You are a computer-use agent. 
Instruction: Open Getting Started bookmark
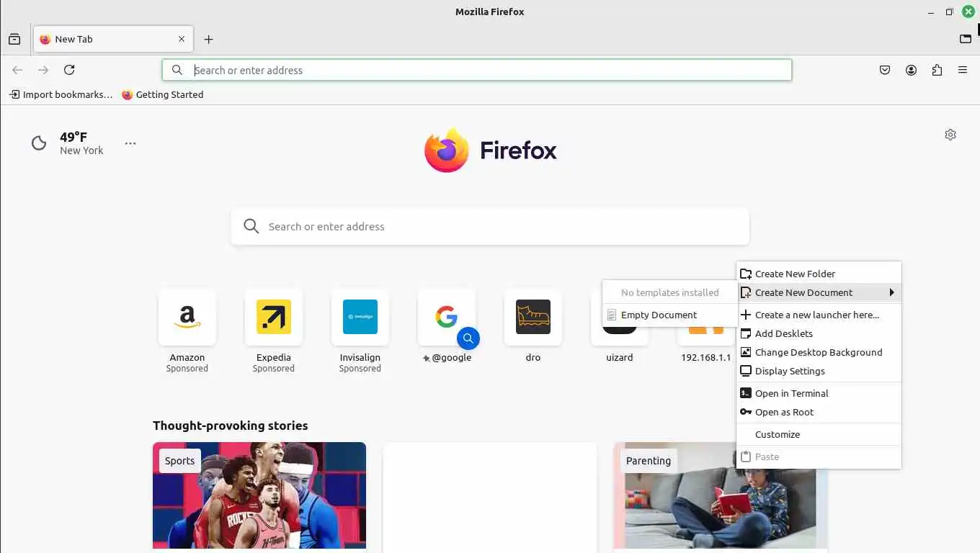tap(162, 94)
